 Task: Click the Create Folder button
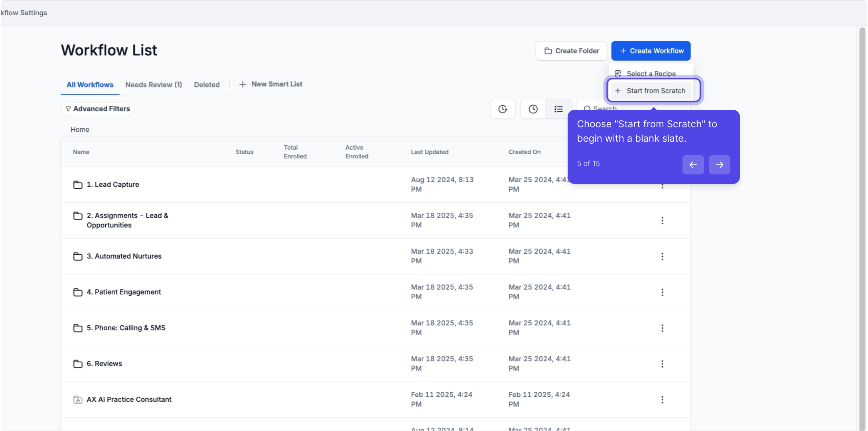point(571,51)
